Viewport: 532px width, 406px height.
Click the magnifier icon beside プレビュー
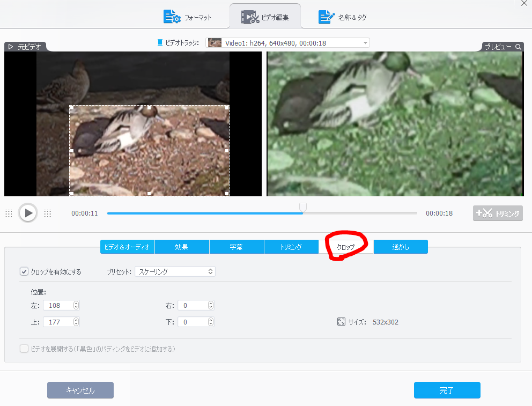(518, 47)
